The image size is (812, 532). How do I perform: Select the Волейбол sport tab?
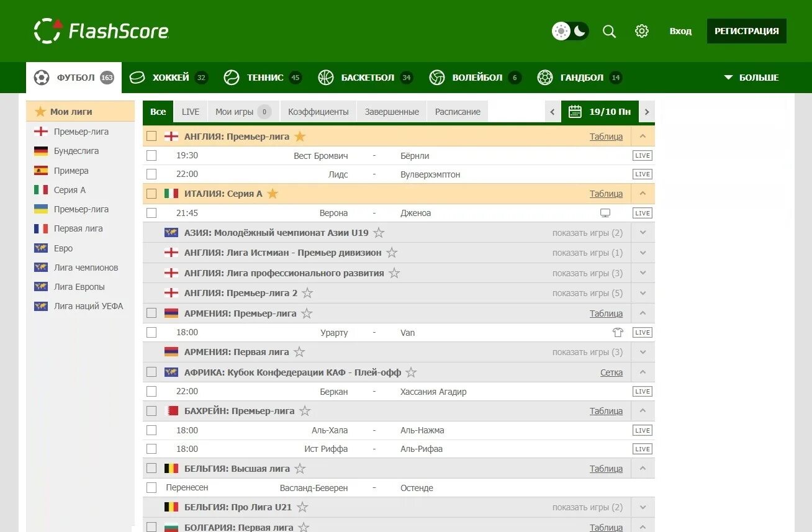[475, 78]
